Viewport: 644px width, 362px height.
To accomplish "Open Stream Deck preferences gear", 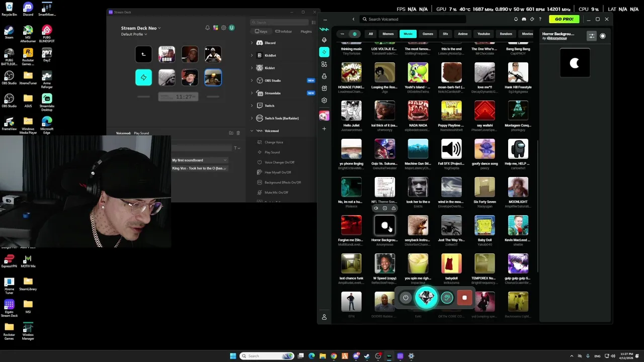I will (x=223, y=28).
